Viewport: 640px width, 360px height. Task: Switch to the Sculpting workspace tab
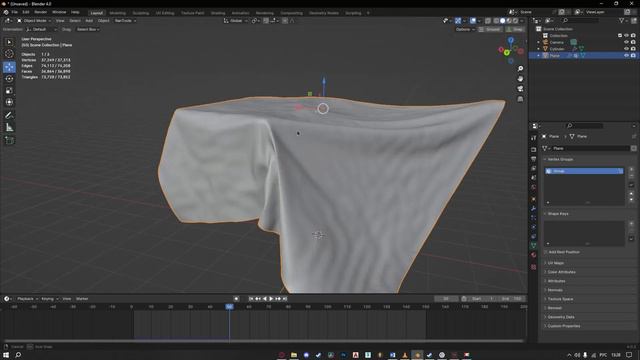tap(141, 13)
